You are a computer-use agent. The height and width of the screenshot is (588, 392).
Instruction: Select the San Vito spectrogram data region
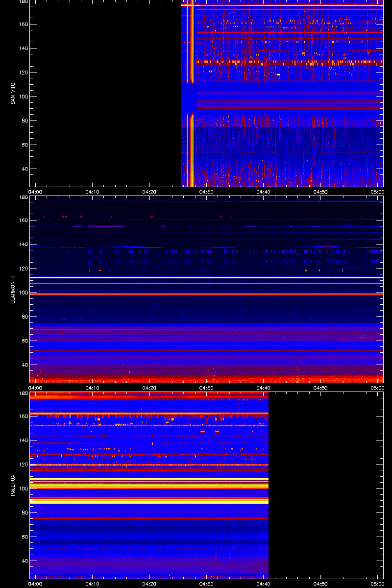[282, 93]
